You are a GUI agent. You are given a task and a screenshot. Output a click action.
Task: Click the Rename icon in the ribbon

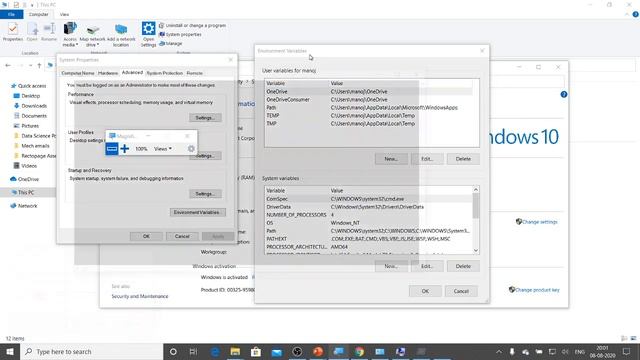pos(49,32)
